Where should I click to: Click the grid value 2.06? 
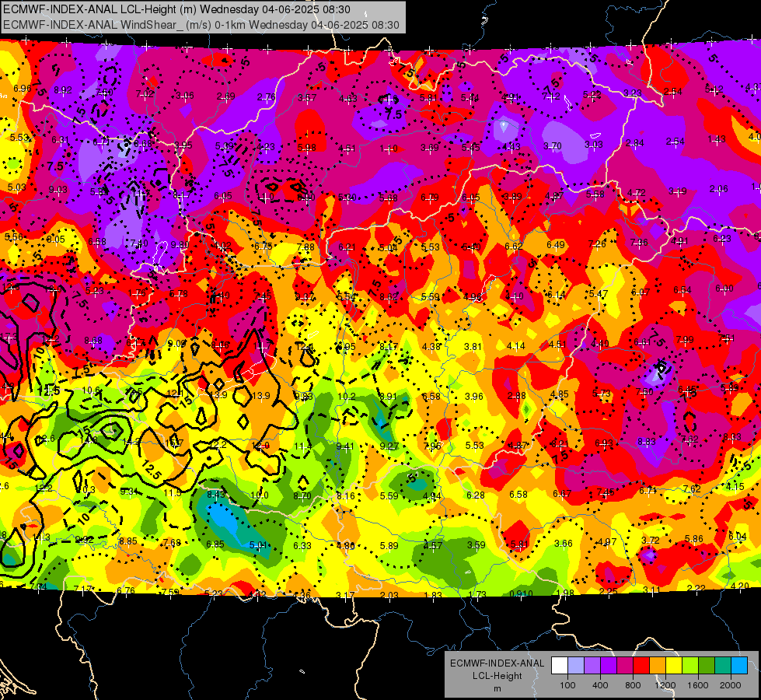(x=719, y=189)
